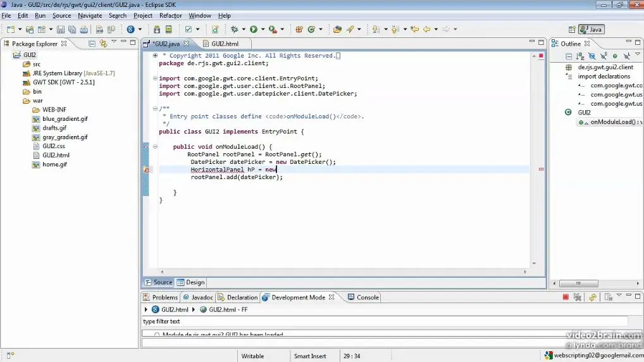Click the Save toolbar icon
The height and width of the screenshot is (362, 644).
coord(60,30)
